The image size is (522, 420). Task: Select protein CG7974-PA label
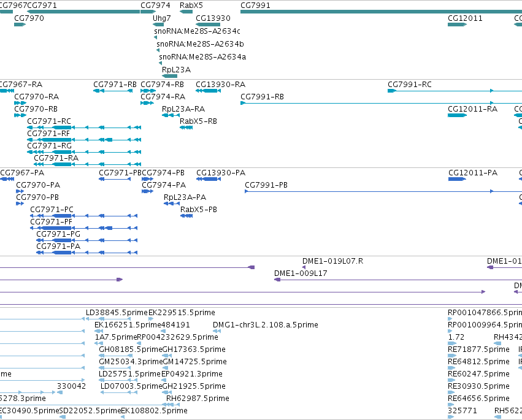click(x=164, y=185)
